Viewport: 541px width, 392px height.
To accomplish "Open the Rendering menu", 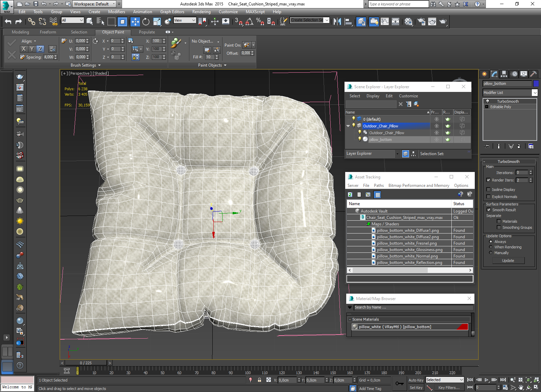I will pyautogui.click(x=201, y=12).
